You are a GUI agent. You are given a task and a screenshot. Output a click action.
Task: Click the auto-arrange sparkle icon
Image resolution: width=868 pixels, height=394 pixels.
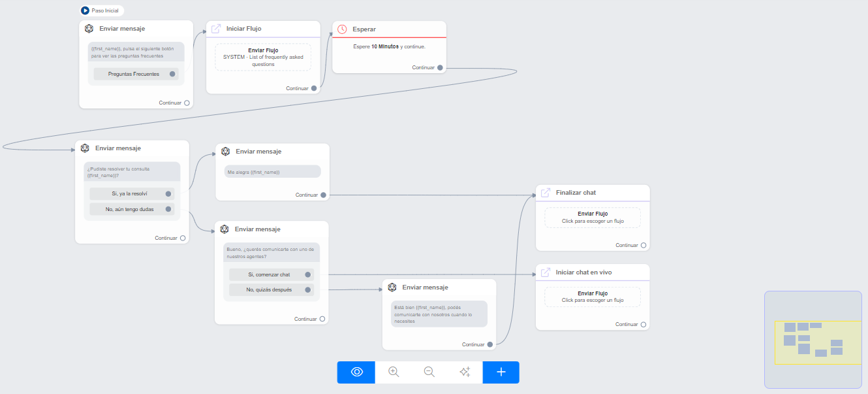click(465, 372)
